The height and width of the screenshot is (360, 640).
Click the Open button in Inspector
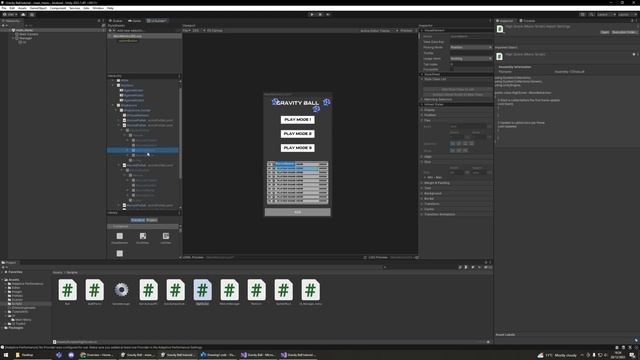(604, 32)
